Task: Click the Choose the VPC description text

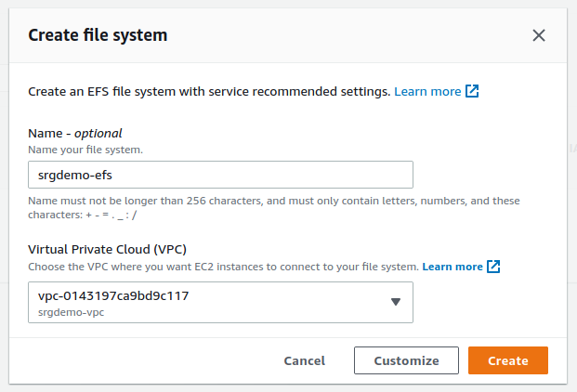Action: pos(223,267)
